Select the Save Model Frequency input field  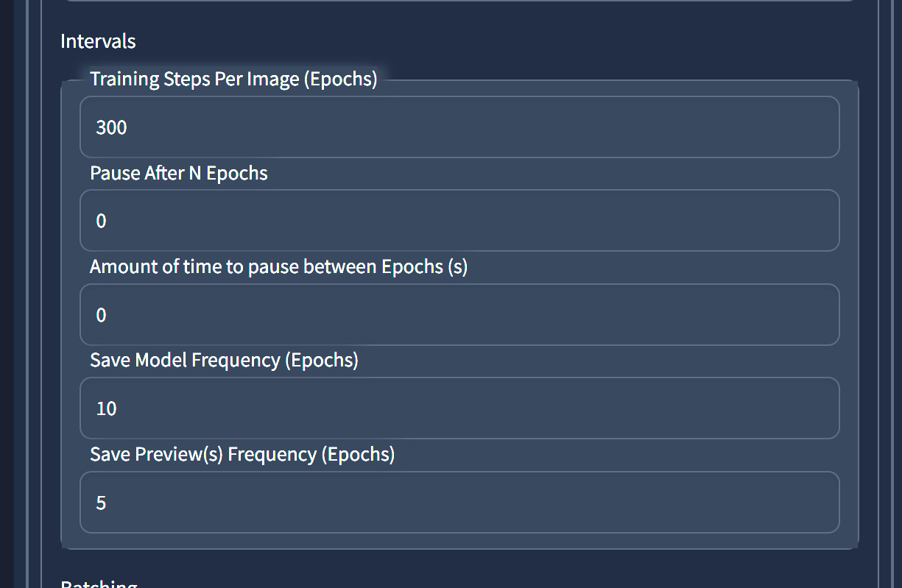pos(459,408)
